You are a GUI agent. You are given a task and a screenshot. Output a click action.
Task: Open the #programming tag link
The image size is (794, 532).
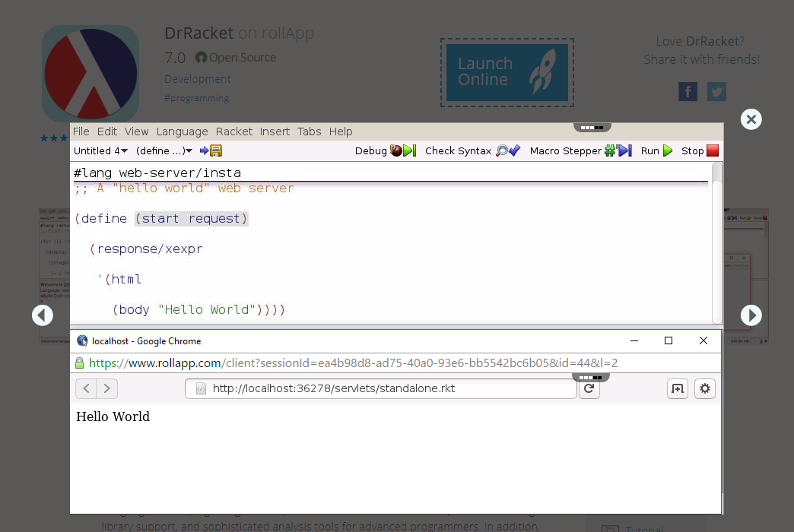pos(196,98)
